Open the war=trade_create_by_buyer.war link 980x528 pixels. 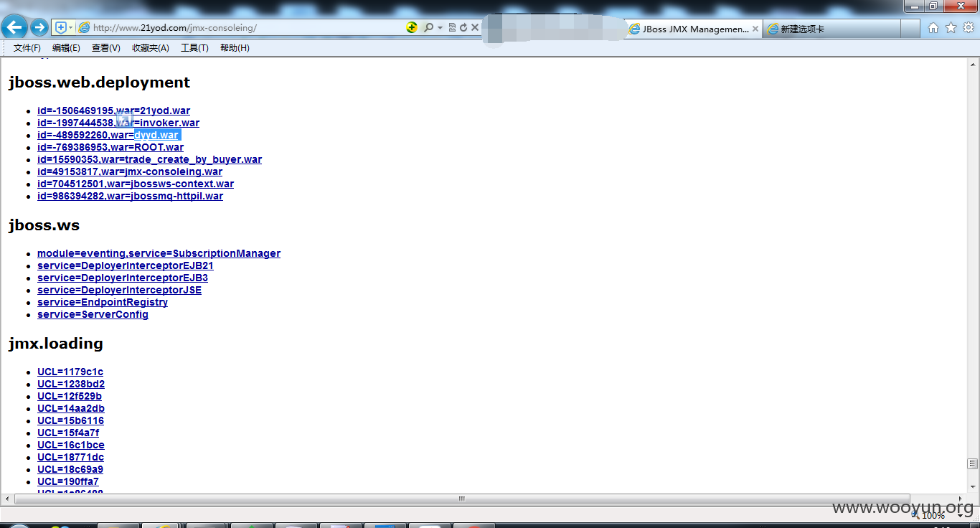click(149, 159)
